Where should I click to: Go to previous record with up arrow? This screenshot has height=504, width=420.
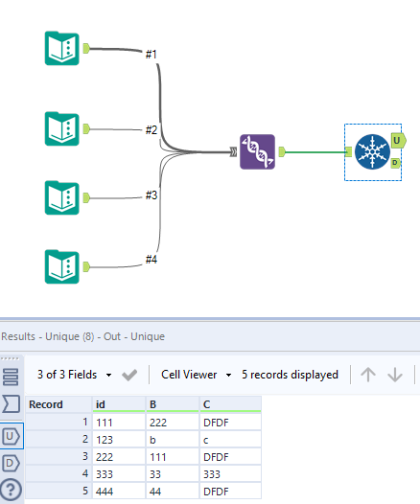click(x=368, y=375)
